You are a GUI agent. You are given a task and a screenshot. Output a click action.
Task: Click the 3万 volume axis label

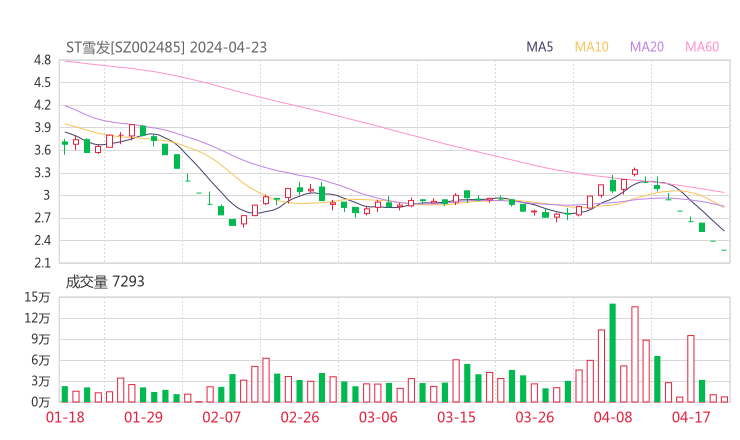click(x=41, y=381)
